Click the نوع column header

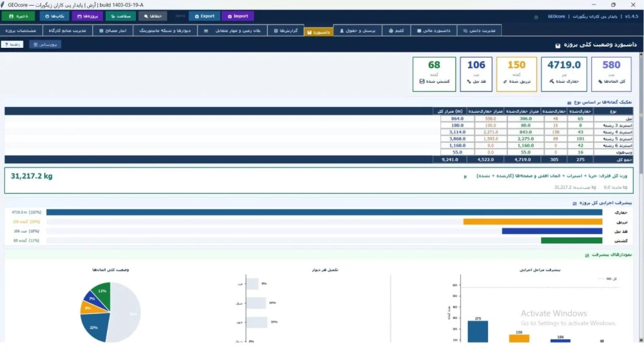(613, 111)
